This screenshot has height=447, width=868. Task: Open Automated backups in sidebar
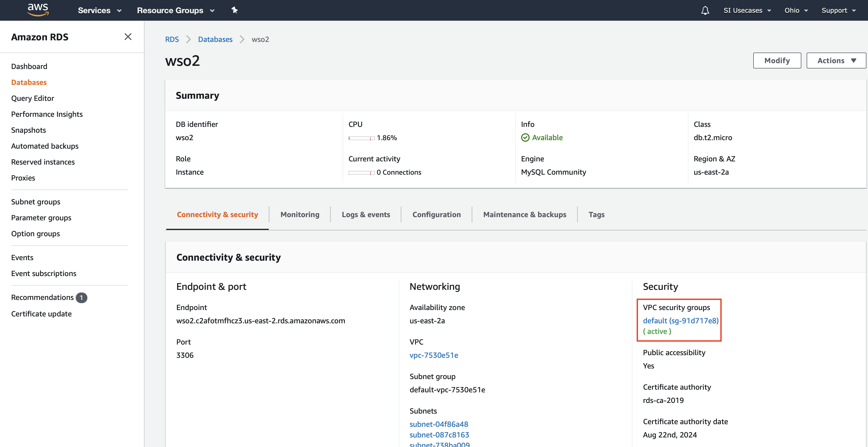44,146
